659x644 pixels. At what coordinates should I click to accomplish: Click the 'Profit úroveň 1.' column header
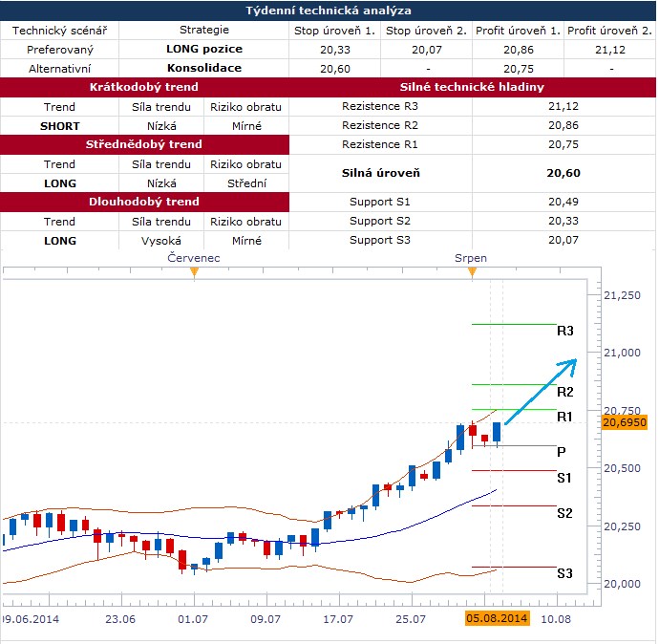[518, 31]
